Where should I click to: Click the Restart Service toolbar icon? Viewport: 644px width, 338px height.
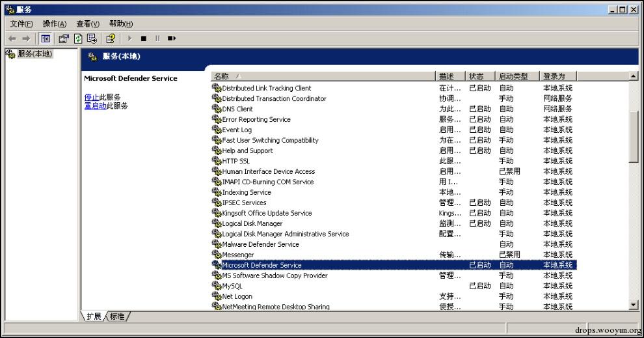(x=172, y=38)
